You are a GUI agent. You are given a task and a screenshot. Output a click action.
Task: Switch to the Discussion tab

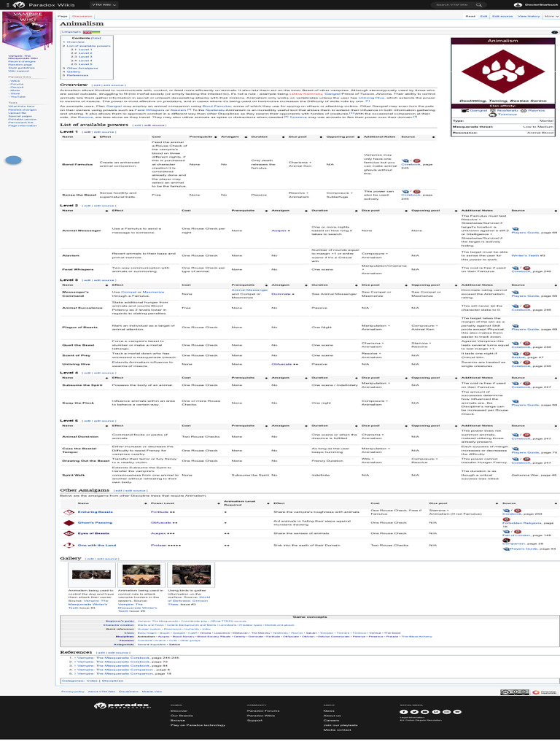[x=82, y=16]
